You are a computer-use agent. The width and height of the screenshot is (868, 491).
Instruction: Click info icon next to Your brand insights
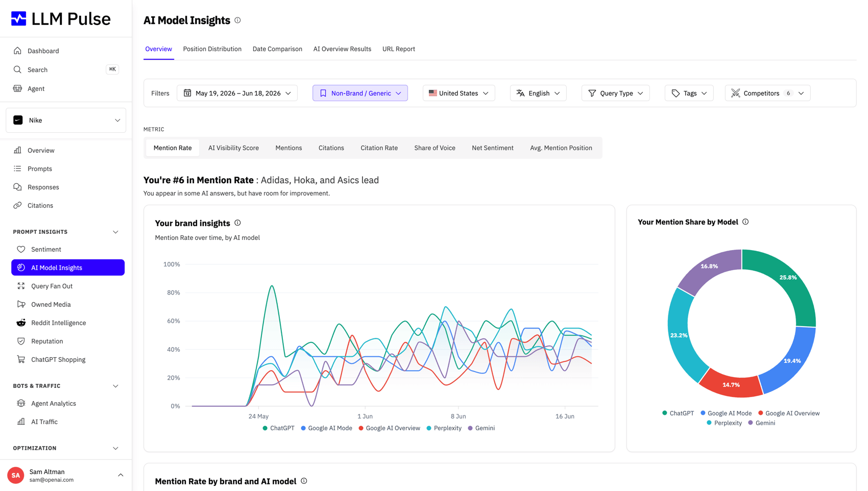tap(237, 223)
